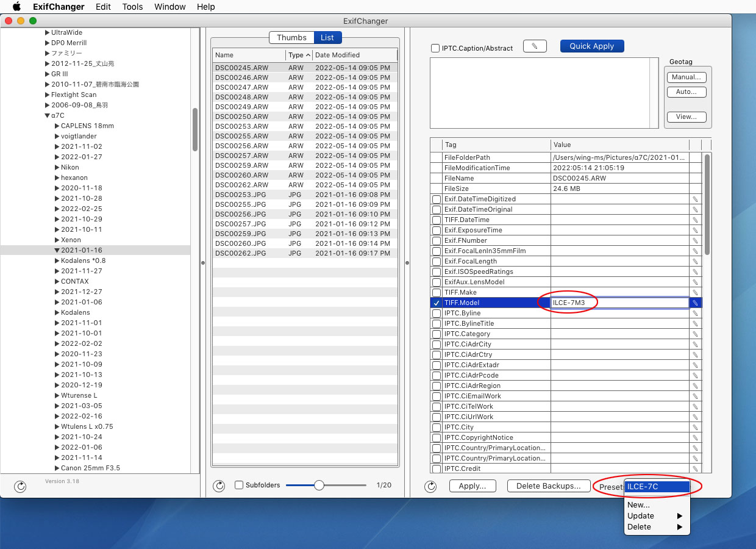The height and width of the screenshot is (549, 756).
Task: Choose New... from the preset menu
Action: [657, 504]
